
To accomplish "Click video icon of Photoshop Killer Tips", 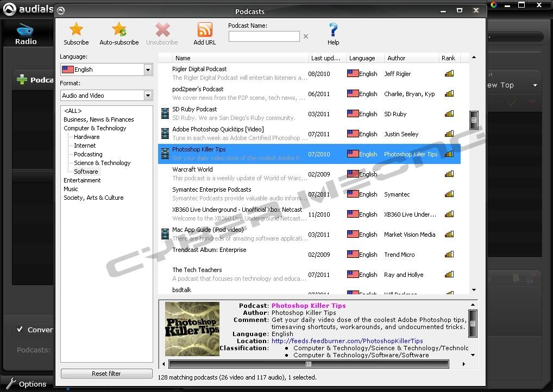I will [x=165, y=154].
